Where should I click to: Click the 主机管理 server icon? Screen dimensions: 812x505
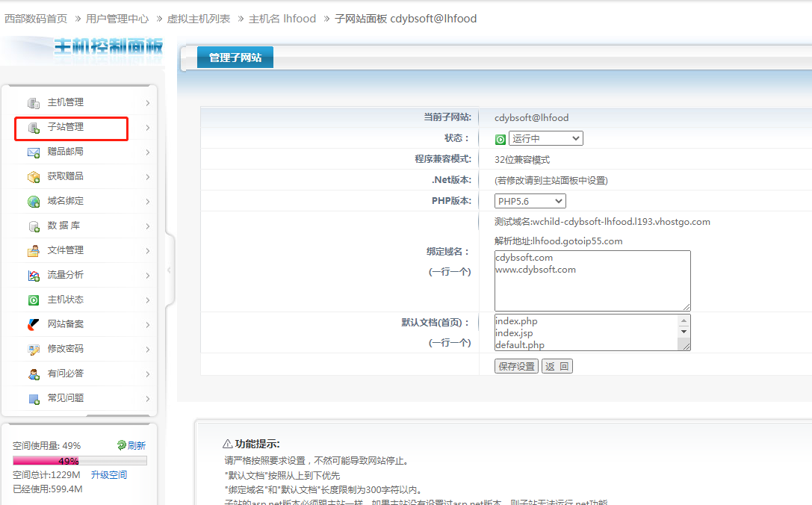(34, 103)
